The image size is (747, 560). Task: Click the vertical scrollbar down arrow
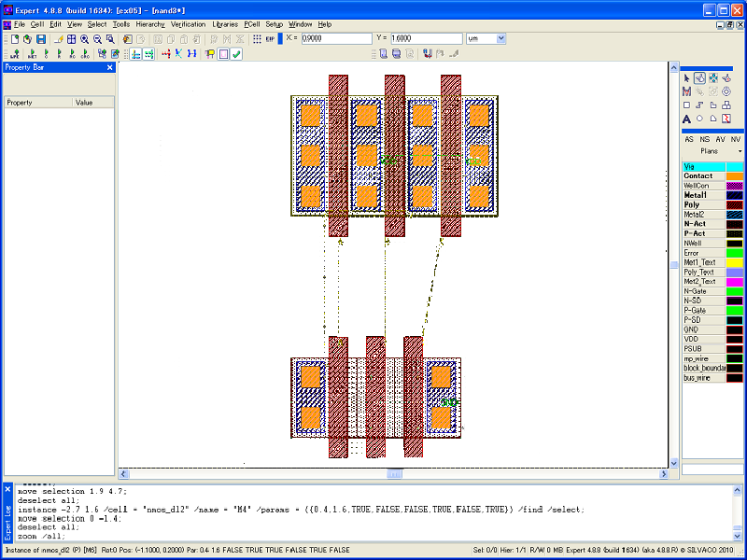click(674, 463)
